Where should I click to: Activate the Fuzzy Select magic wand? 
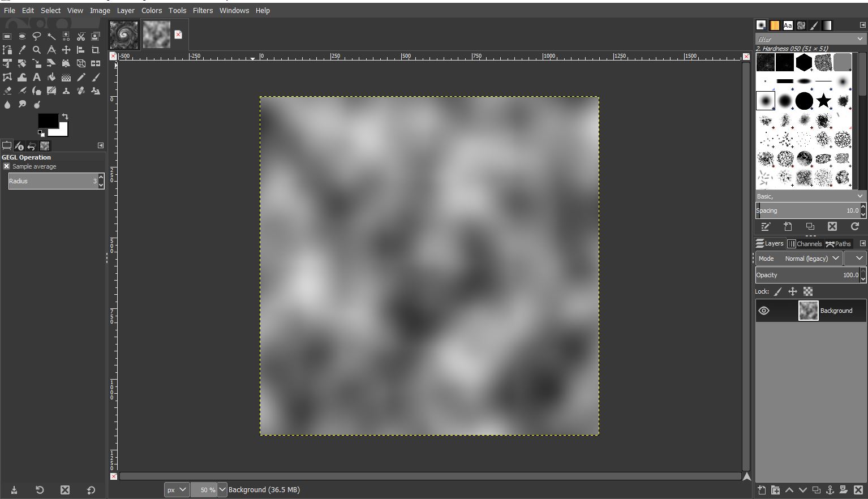pos(51,36)
